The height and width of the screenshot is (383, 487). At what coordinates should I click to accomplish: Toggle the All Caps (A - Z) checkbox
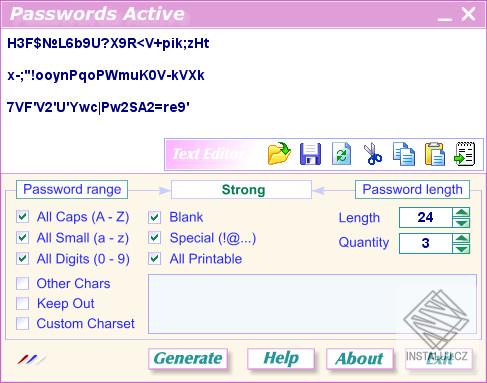click(23, 217)
